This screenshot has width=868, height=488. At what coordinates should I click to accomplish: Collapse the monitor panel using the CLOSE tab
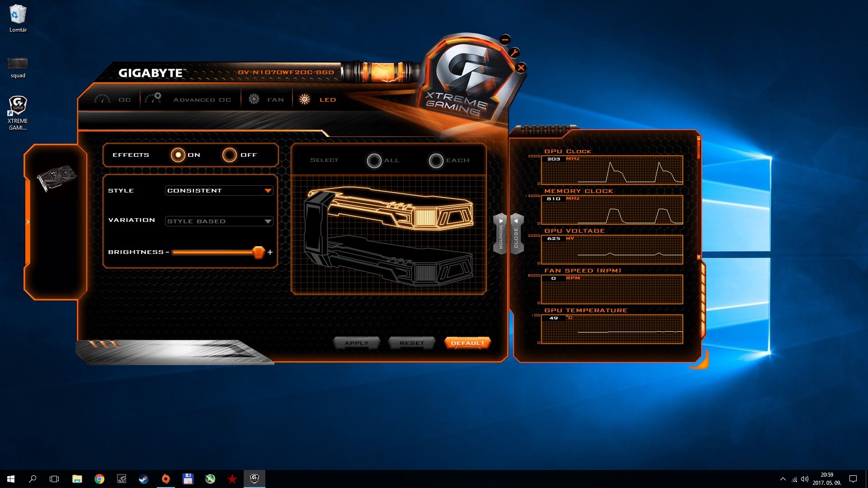point(516,234)
